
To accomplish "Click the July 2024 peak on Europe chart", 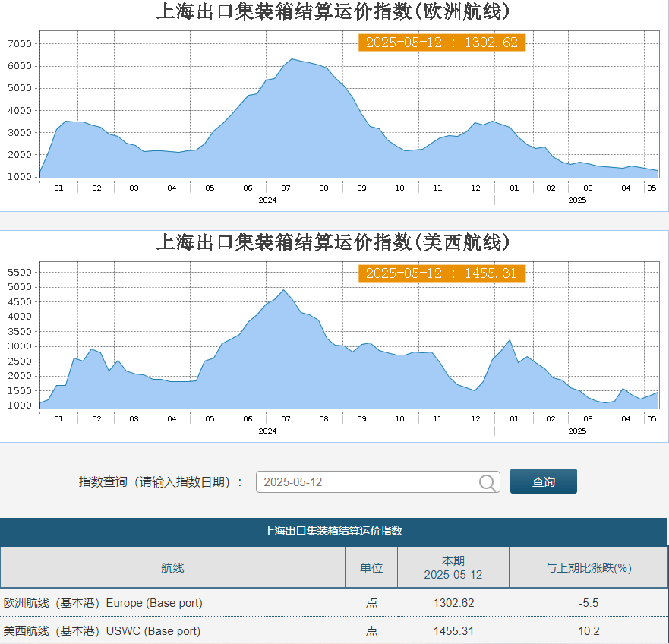I will tap(292, 59).
